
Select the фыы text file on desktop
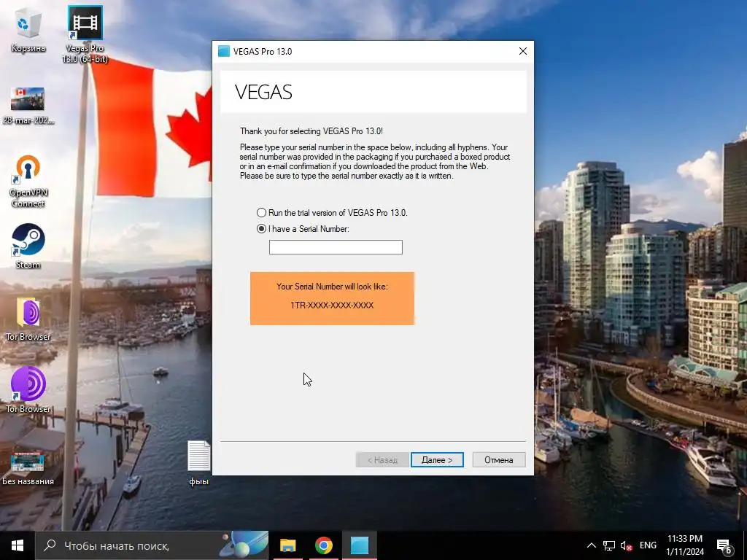(198, 463)
